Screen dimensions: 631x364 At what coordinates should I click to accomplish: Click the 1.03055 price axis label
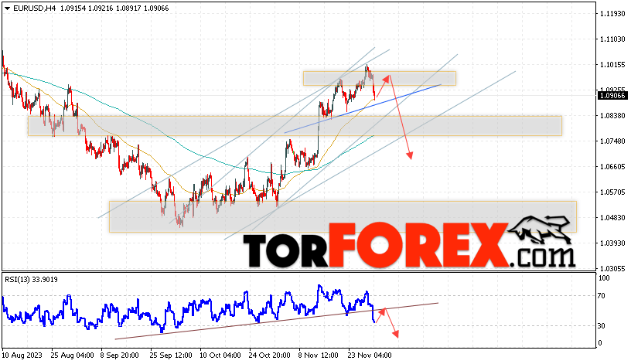(612, 269)
